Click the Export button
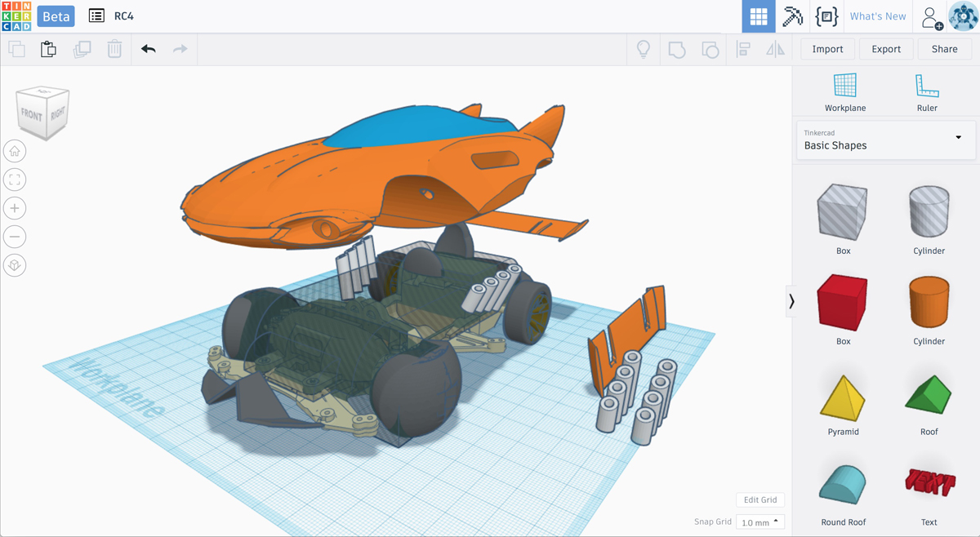 click(x=886, y=49)
